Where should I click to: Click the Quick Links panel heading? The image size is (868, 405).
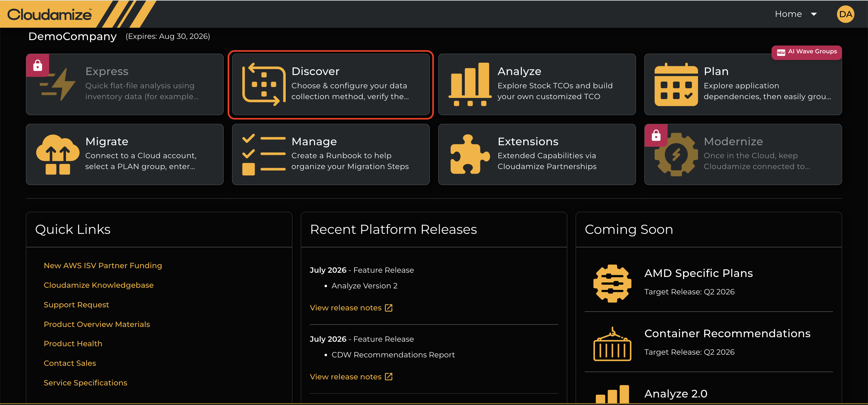73,229
